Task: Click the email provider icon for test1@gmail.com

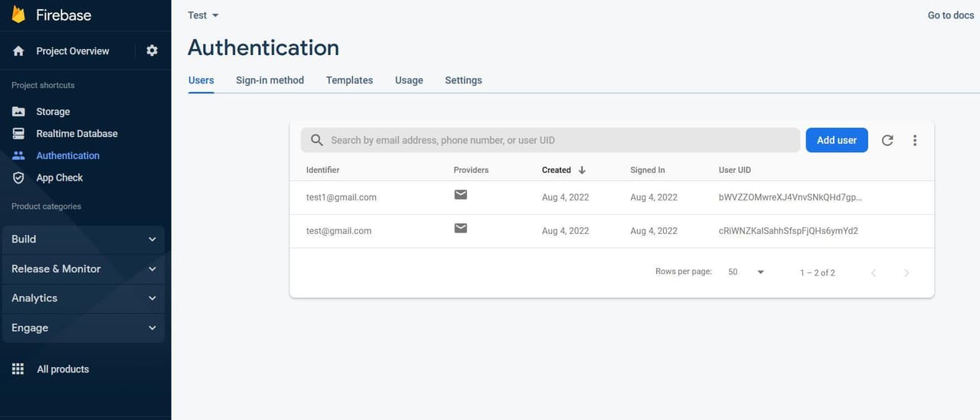Action: pos(461,194)
